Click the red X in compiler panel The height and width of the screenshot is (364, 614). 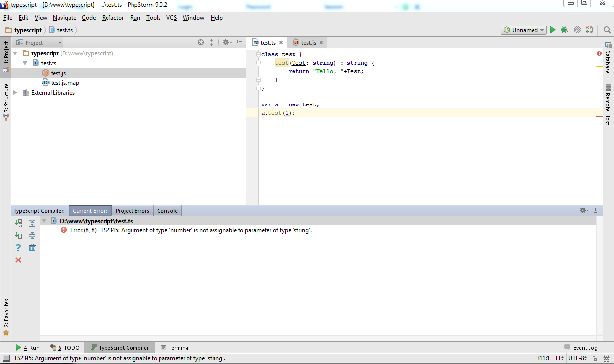(18, 260)
